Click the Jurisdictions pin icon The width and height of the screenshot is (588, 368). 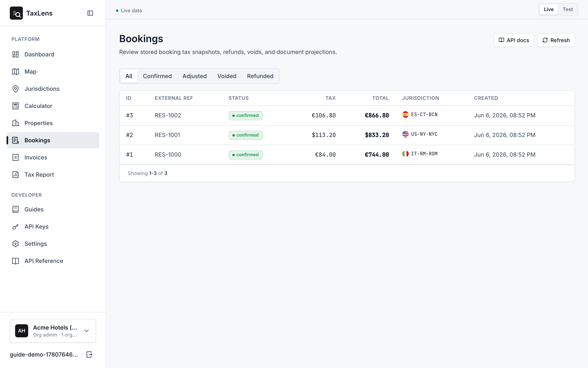[16, 89]
